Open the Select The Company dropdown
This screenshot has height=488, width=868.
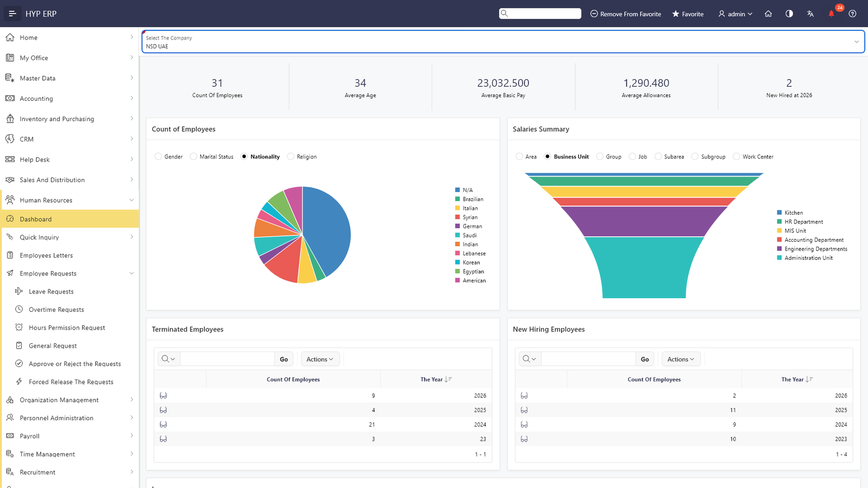tap(503, 42)
